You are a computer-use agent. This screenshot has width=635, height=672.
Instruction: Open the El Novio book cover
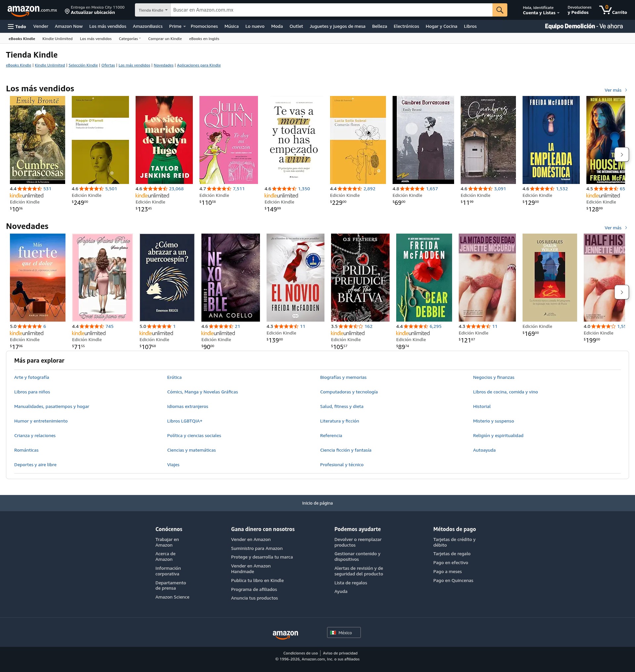click(295, 277)
